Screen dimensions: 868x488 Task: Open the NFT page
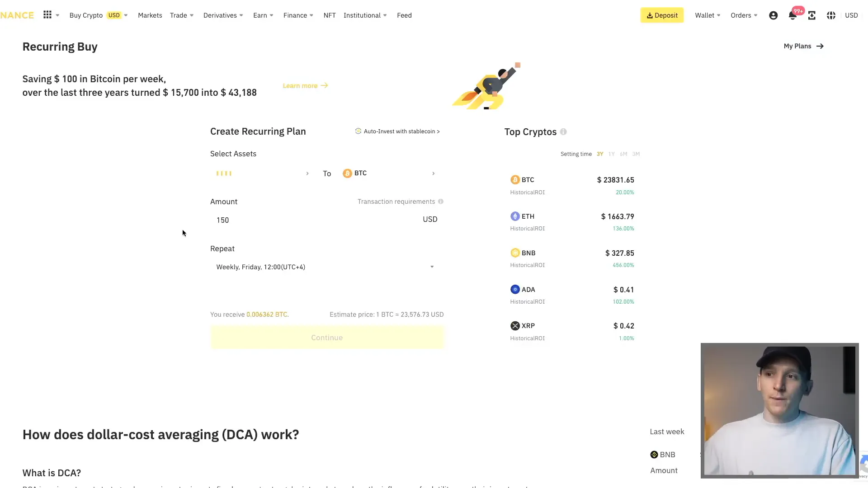tap(330, 15)
